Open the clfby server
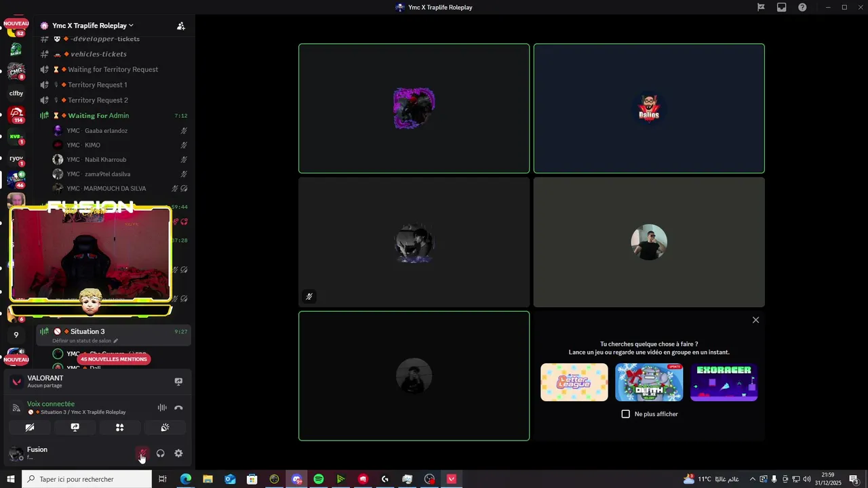 click(16, 93)
